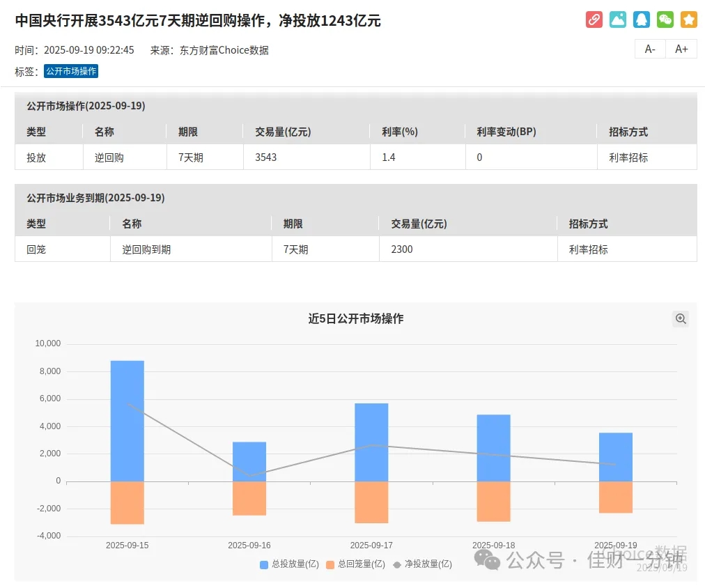
Task: Open the 公开市场操作 tag
Action: pos(71,71)
